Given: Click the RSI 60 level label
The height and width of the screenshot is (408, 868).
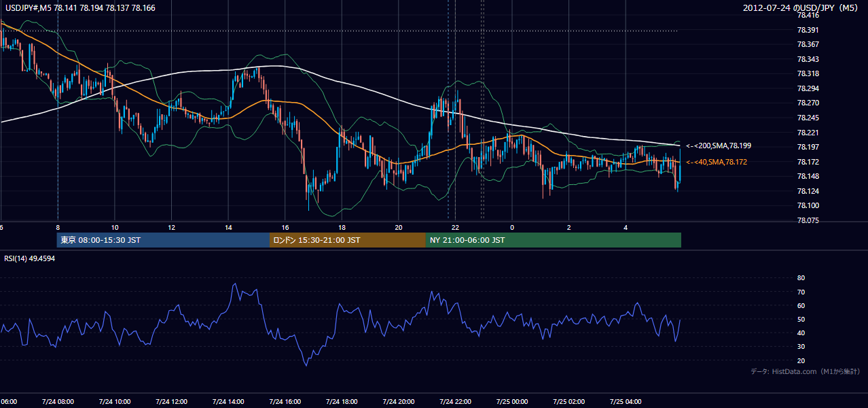Looking at the screenshot, I should (x=801, y=305).
